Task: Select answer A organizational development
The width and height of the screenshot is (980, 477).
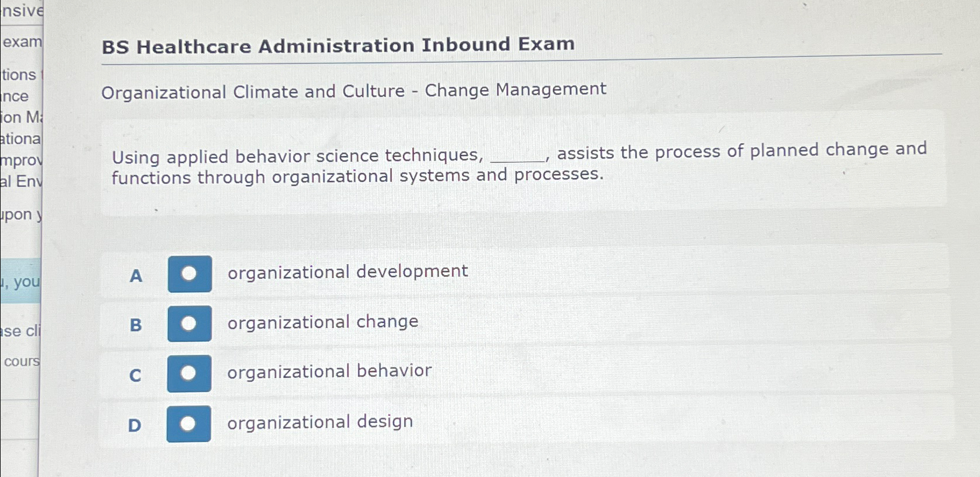Action: tap(346, 271)
